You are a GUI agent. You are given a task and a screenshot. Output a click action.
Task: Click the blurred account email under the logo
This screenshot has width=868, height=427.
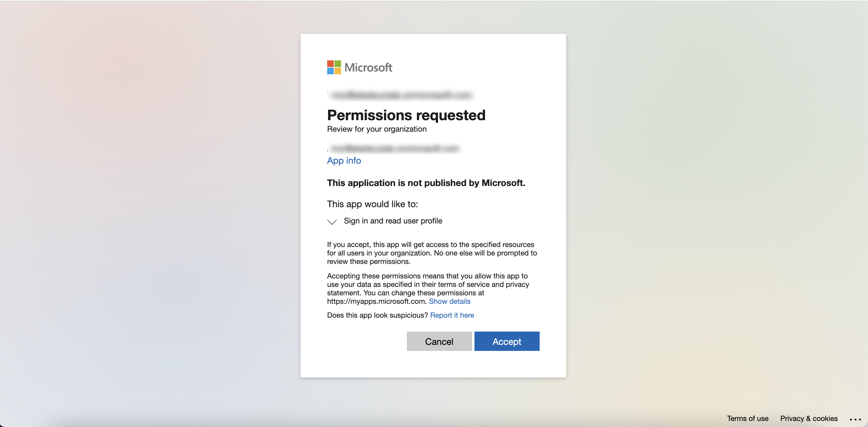point(401,95)
